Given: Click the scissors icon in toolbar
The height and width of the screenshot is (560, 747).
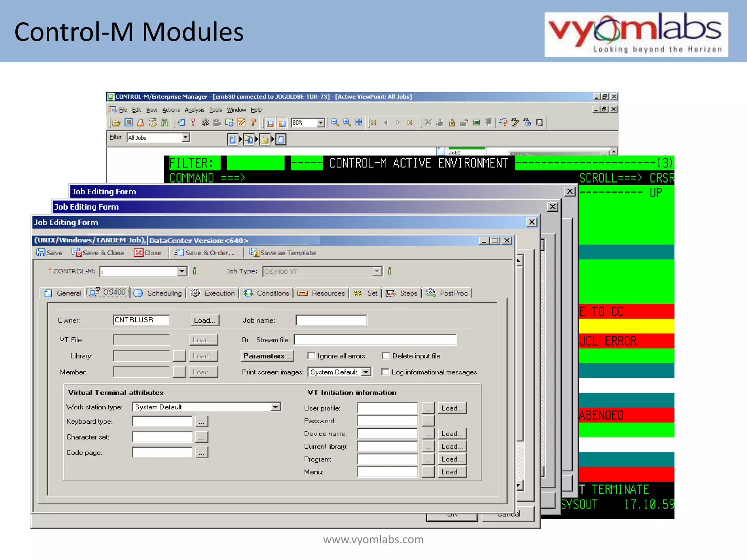Looking at the screenshot, I should 428,123.
